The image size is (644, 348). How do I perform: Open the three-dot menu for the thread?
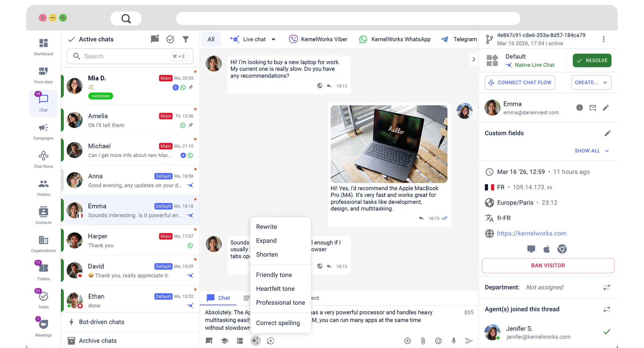point(604,39)
